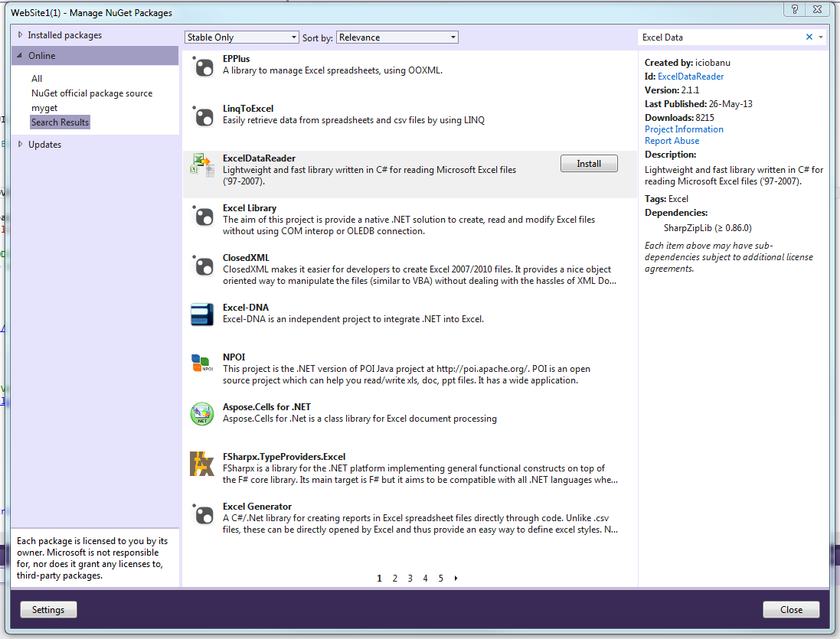Click the Created by iciobanu detail
The image size is (840, 639).
(688, 63)
